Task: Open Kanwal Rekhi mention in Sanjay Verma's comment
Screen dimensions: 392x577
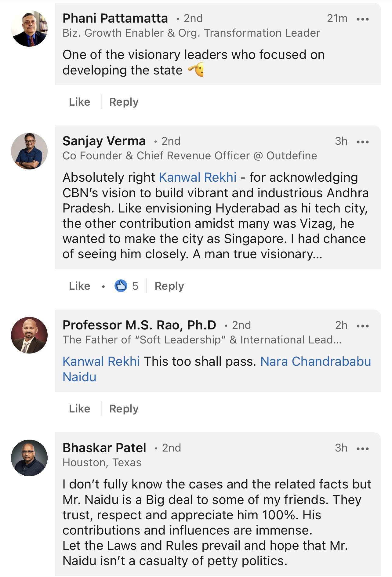Action: click(198, 177)
